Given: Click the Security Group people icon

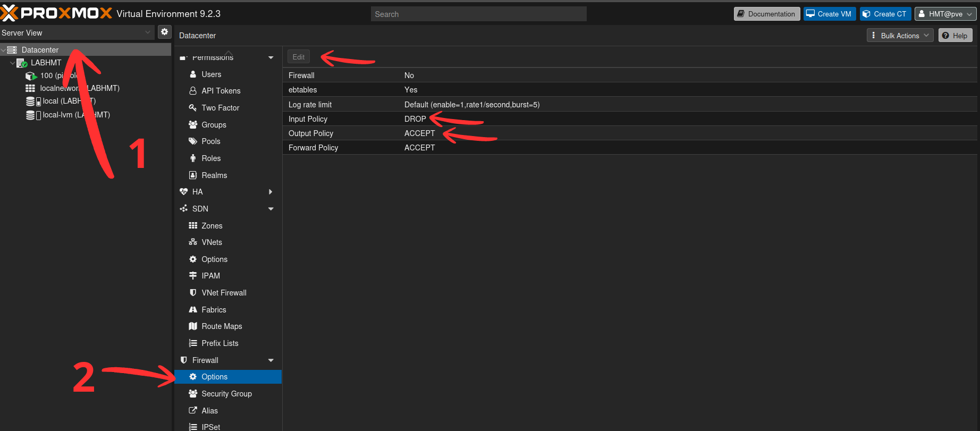Looking at the screenshot, I should point(193,394).
